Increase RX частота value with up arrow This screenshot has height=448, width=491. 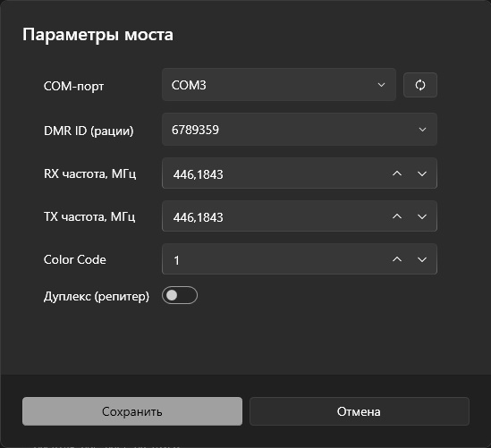click(x=397, y=173)
